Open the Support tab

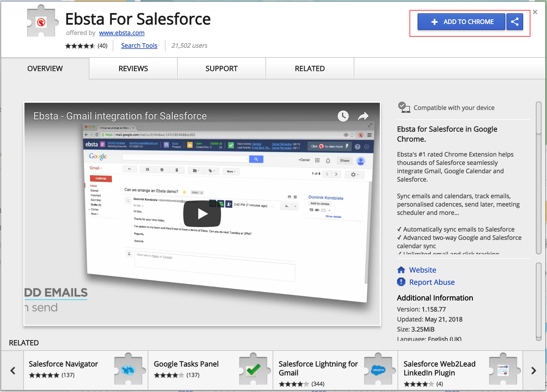[x=221, y=69]
